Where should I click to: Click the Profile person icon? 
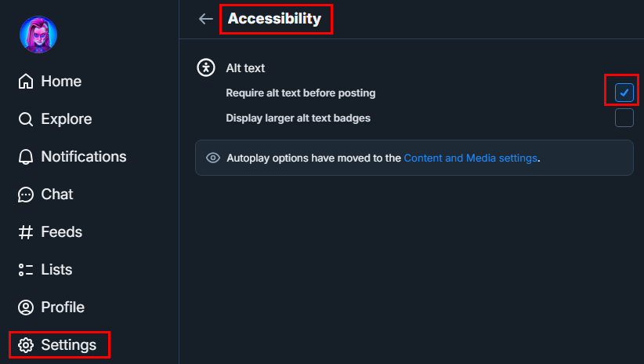[26, 308]
